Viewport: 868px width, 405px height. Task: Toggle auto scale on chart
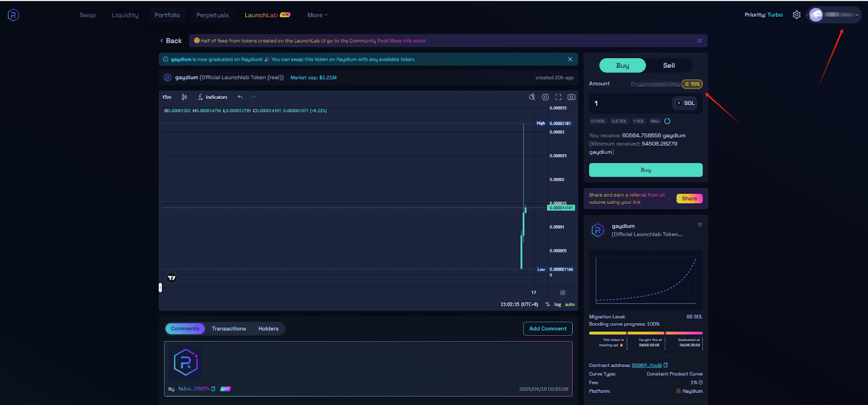click(570, 305)
